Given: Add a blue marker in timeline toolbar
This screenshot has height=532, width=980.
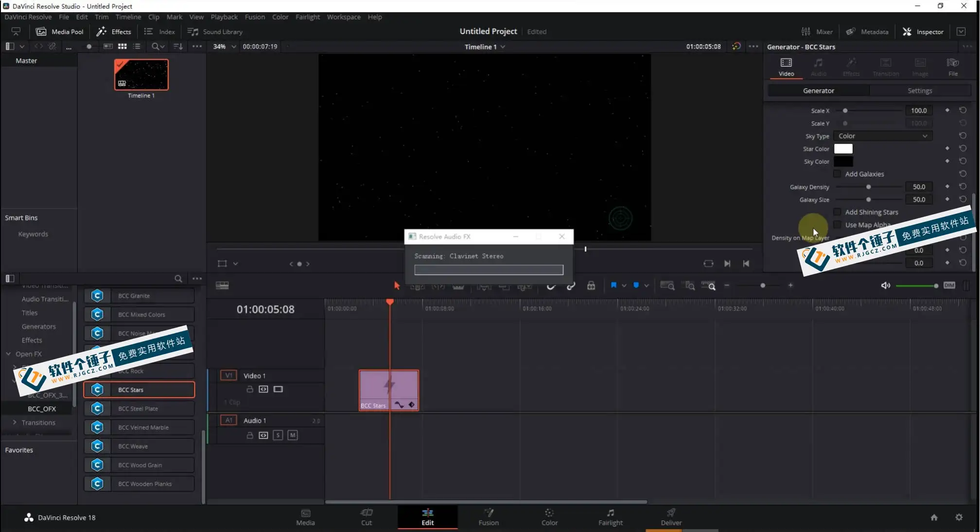Looking at the screenshot, I should [x=636, y=285].
